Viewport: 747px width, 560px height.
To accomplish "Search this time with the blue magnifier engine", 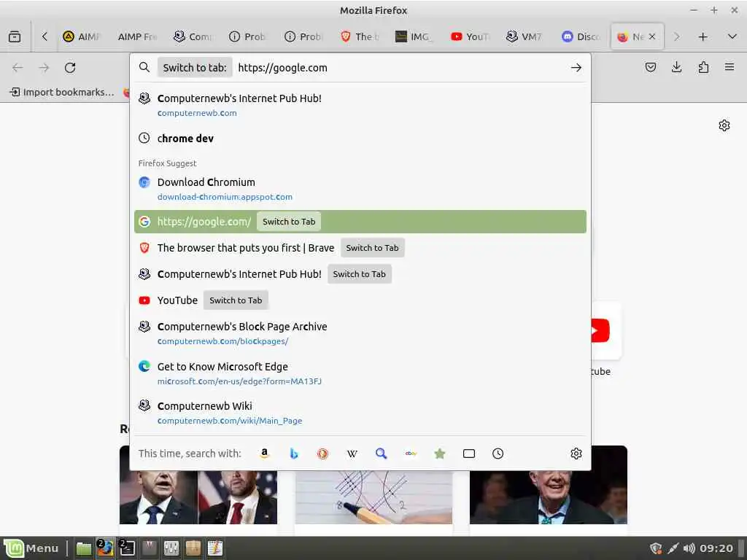I will click(381, 454).
